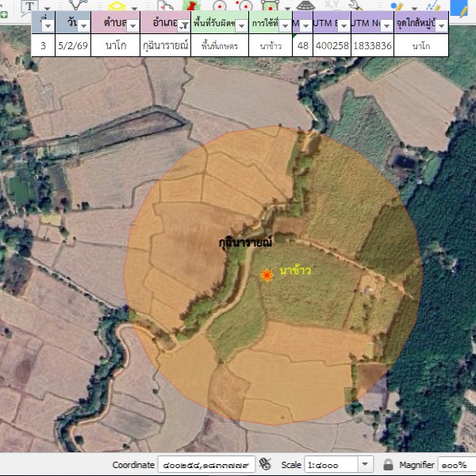476x476 pixels.
Task: Click the Coordinate input field
Action: [x=205, y=464]
